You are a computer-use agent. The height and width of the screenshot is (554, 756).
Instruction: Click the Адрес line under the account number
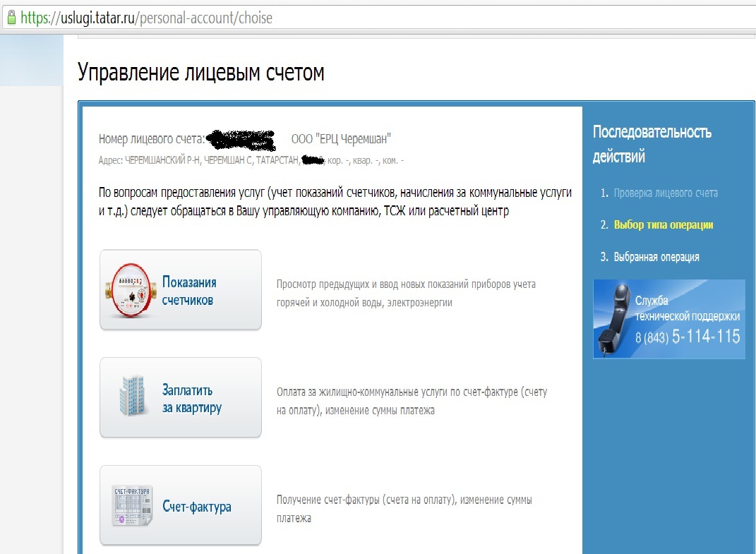point(251,161)
